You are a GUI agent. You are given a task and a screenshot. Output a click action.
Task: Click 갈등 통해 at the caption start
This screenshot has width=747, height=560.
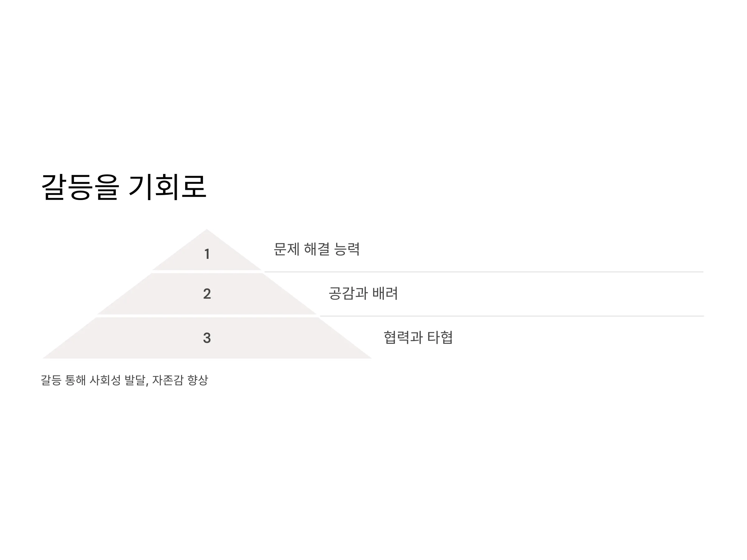pos(63,380)
